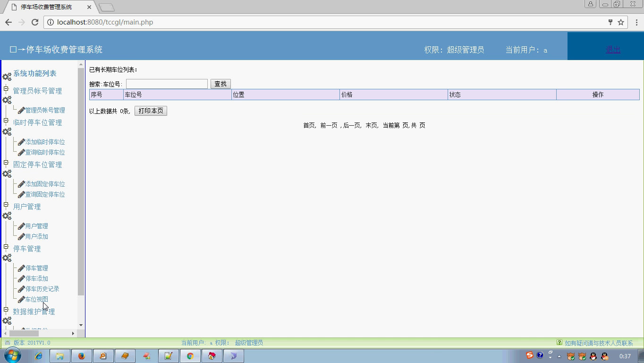Image resolution: width=644 pixels, height=363 pixels.
Task: Click the site information icon in address bar
Action: pos(51,22)
